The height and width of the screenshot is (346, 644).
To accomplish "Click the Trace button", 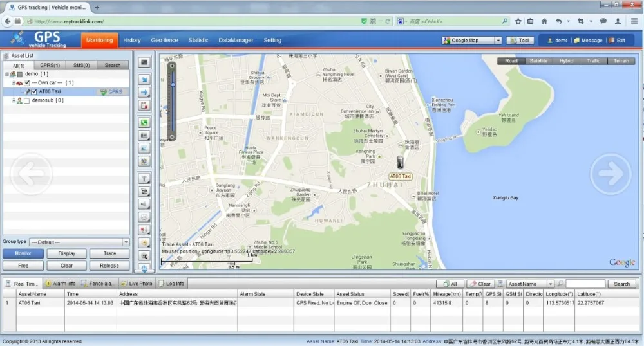I will coord(109,253).
